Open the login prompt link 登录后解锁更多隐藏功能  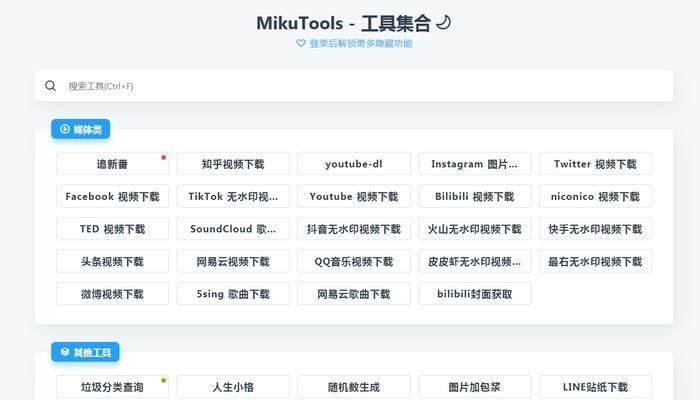[361, 43]
